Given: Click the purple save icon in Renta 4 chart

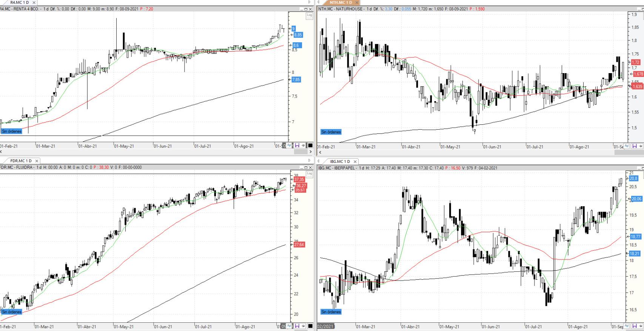Looking at the screenshot, I should [297, 146].
